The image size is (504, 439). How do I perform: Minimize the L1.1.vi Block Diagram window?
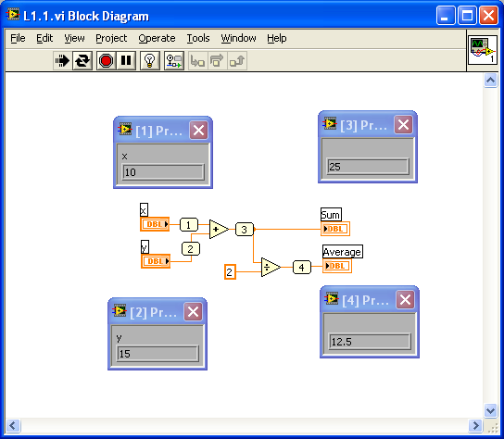(x=446, y=16)
